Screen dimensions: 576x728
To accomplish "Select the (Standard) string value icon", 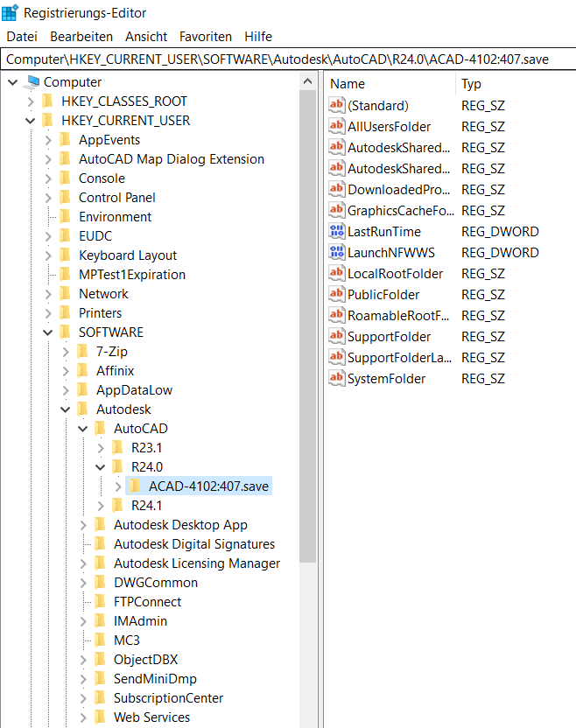I will [x=337, y=106].
